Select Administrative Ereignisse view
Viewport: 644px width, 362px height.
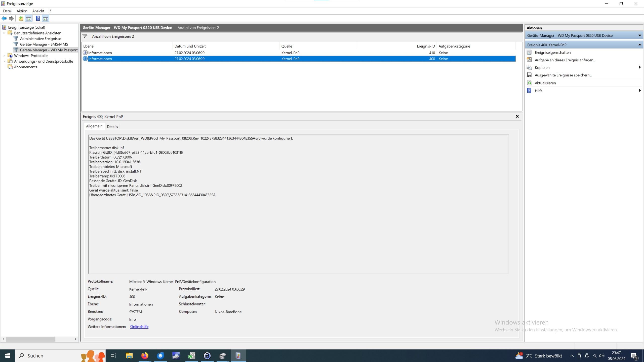coord(41,39)
